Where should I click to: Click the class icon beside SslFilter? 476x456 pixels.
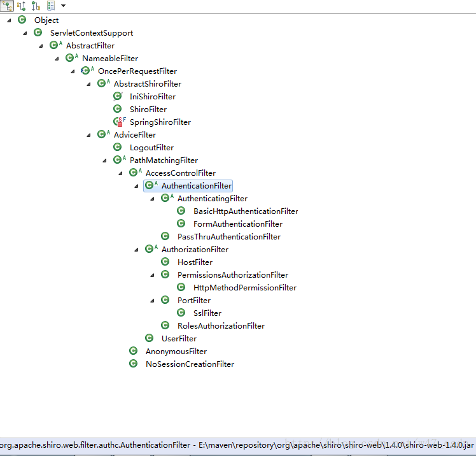(181, 312)
